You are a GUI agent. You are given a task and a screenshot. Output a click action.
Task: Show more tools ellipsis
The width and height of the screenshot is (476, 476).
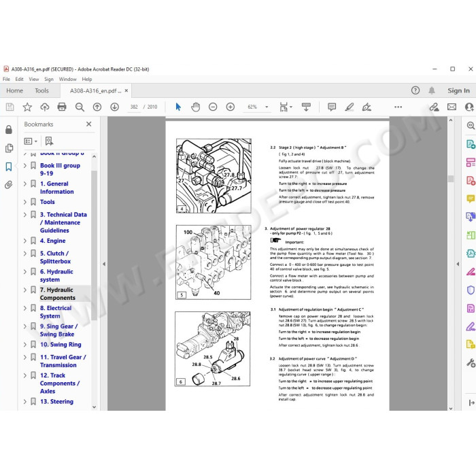[x=398, y=107]
